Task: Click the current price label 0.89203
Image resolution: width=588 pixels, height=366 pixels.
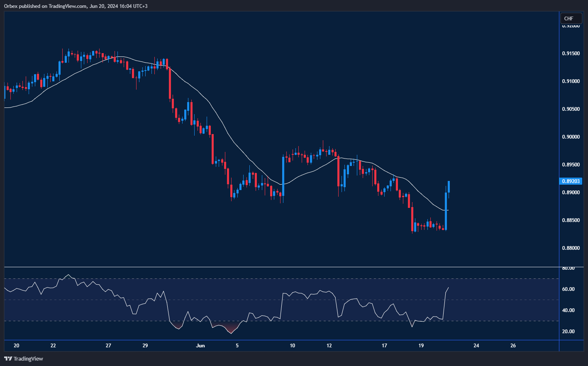Action: pyautogui.click(x=571, y=181)
